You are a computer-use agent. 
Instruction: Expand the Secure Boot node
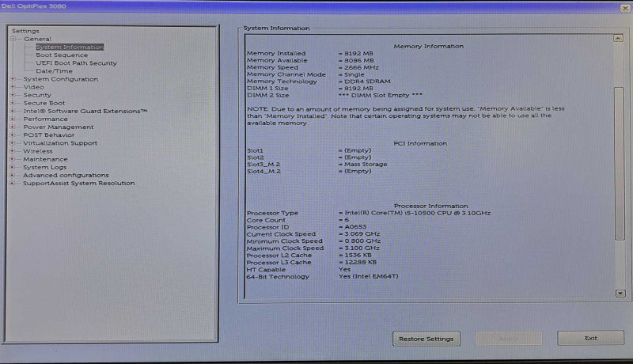pyautogui.click(x=13, y=103)
